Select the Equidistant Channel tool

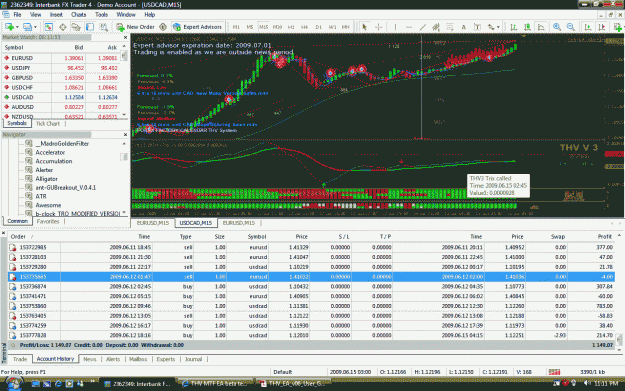(436, 27)
